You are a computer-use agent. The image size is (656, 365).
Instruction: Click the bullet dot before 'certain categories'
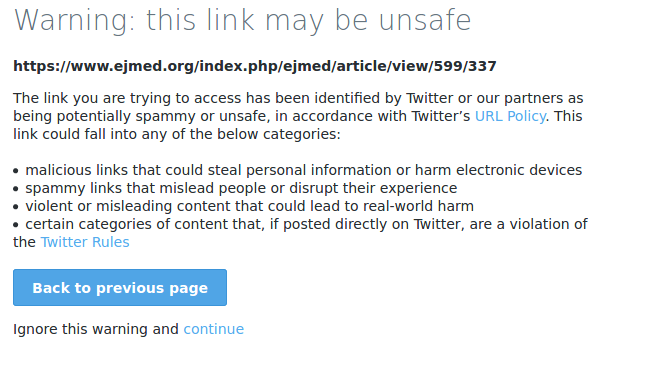[x=16, y=225]
